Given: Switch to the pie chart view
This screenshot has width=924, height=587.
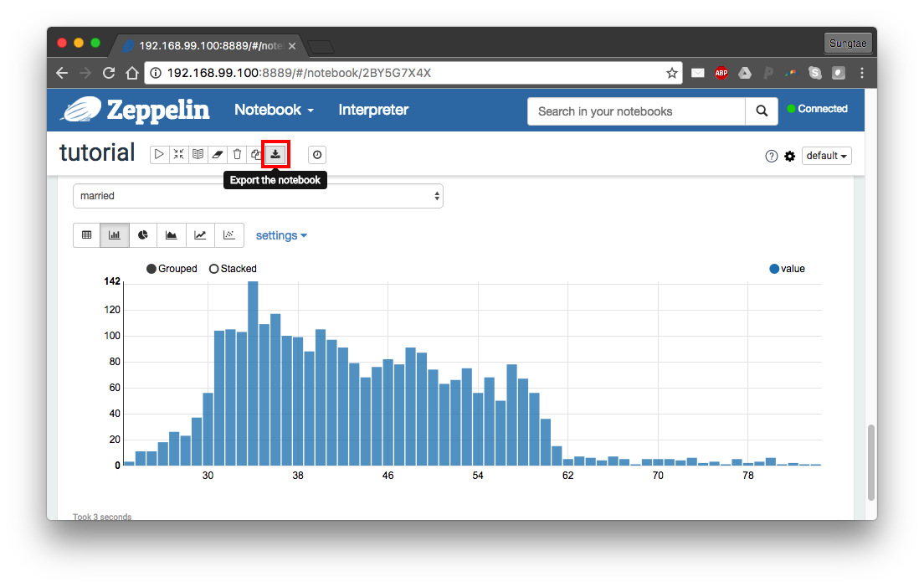Looking at the screenshot, I should (143, 235).
